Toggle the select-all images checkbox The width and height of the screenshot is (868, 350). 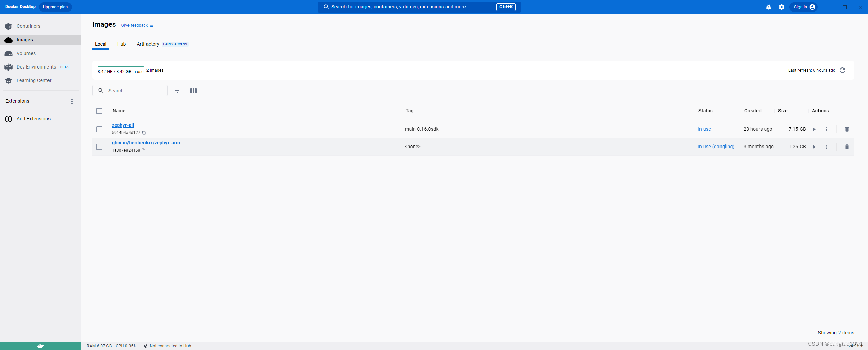[x=99, y=111]
